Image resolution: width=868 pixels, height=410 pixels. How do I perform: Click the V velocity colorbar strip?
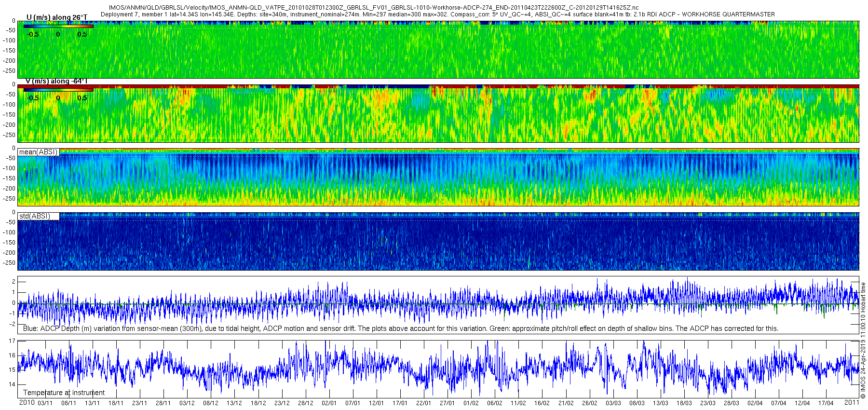[58, 90]
